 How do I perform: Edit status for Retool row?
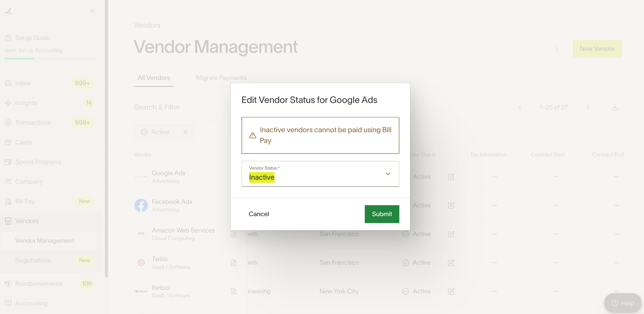(x=451, y=291)
